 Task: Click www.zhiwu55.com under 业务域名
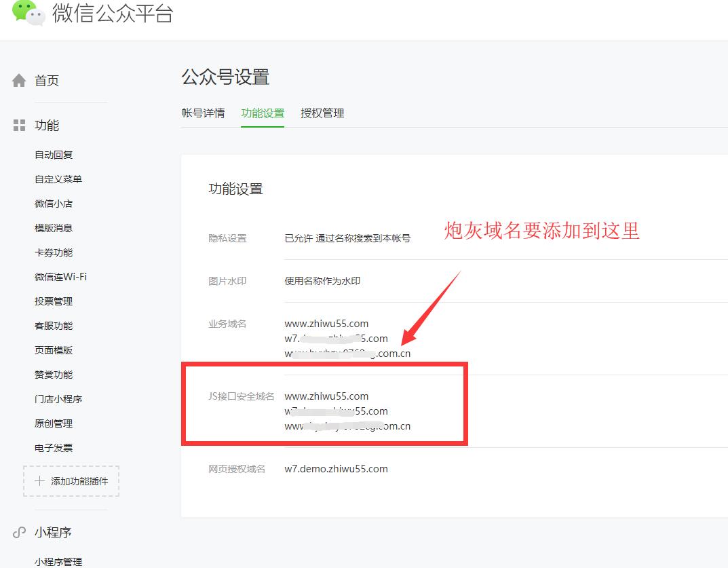pos(326,324)
